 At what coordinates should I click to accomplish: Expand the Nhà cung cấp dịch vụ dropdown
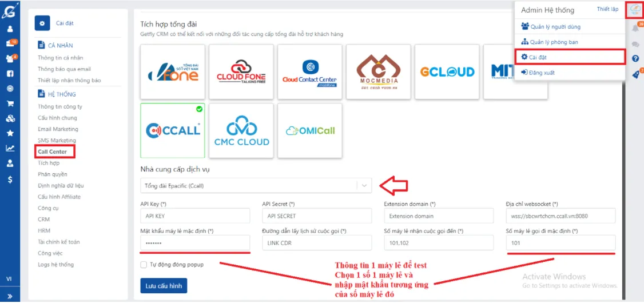click(x=256, y=186)
